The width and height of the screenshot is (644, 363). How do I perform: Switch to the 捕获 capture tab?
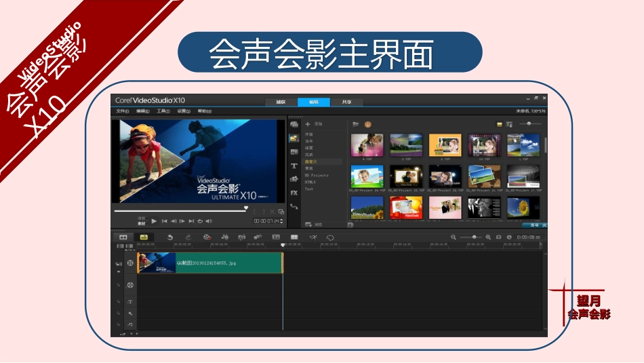tap(281, 102)
